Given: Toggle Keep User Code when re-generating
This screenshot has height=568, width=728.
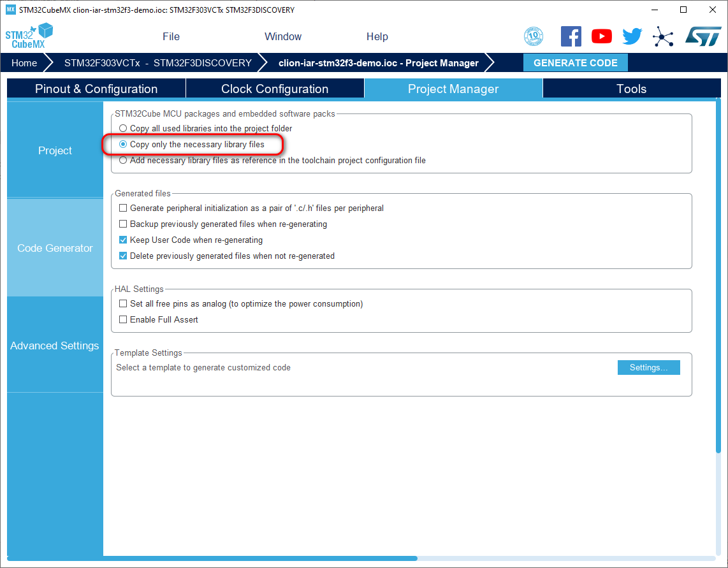Looking at the screenshot, I should tap(123, 240).
